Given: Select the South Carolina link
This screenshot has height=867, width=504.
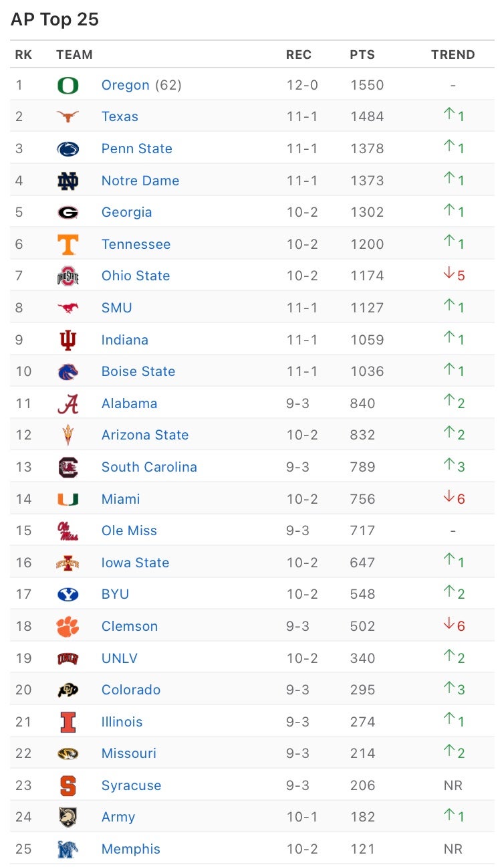Looking at the screenshot, I should pos(149,467).
